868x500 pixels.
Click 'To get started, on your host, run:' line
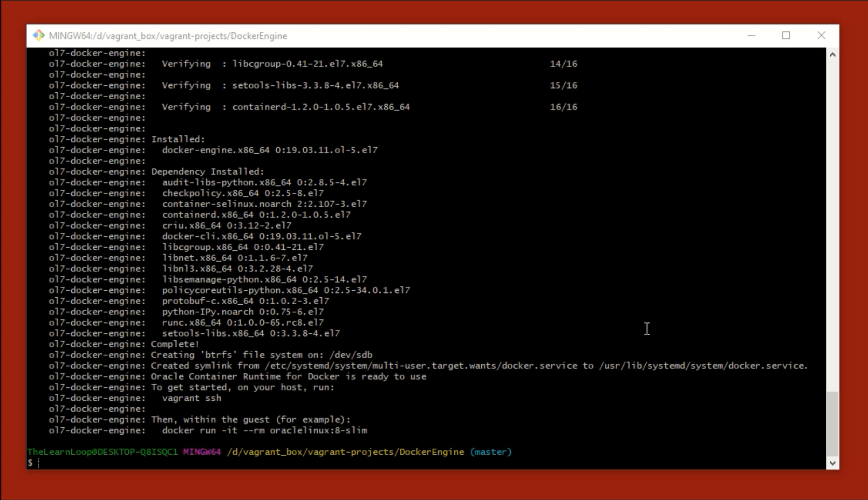243,387
